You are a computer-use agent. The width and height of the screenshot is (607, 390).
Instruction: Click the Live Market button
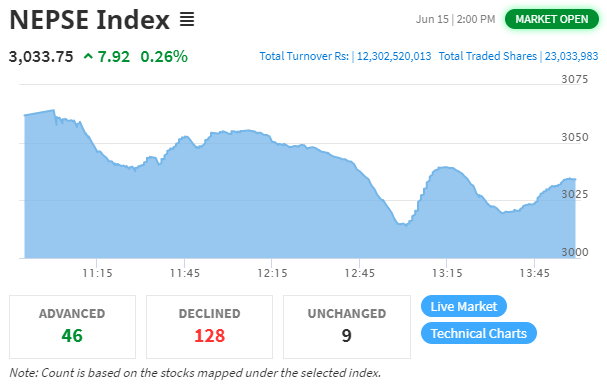point(464,306)
